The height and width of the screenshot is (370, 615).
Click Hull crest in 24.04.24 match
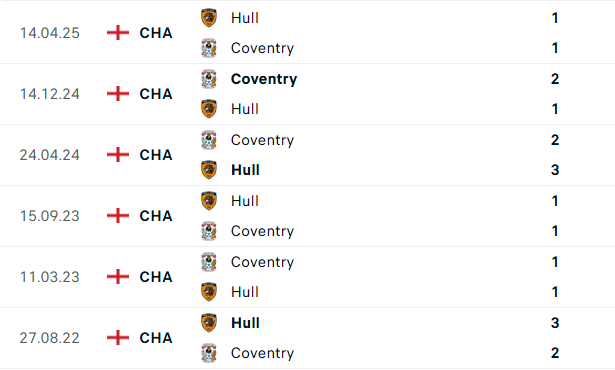click(209, 170)
